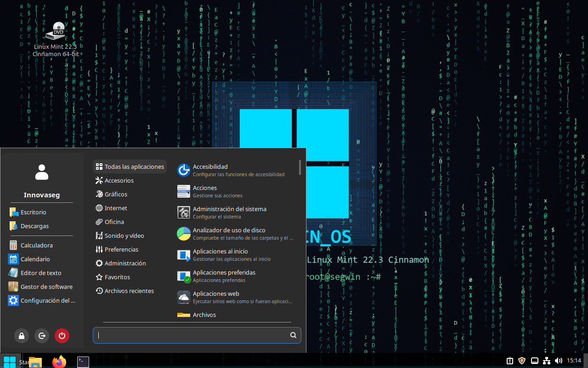Open the clipboard-with-exclamation tray icon
Image resolution: width=588 pixels, height=368 pixels.
coord(510,361)
